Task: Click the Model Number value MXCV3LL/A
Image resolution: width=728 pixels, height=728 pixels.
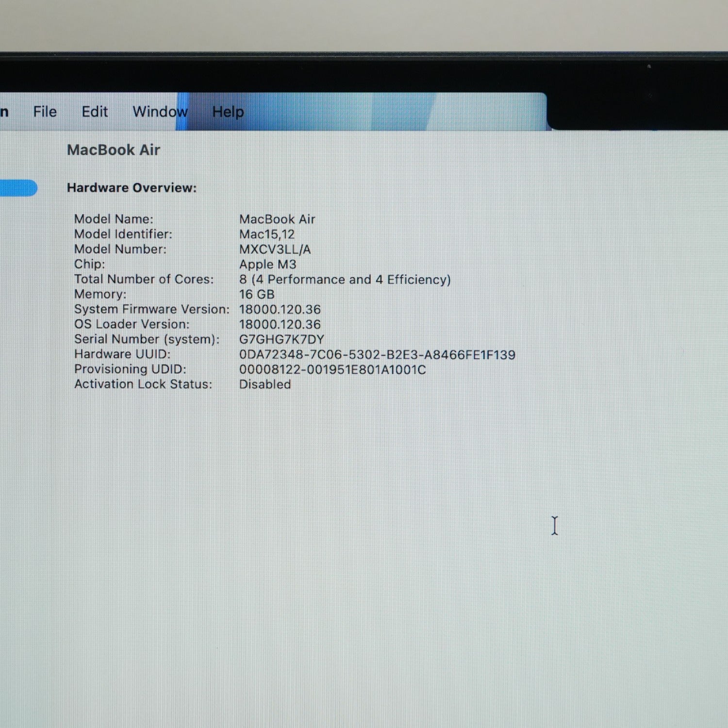Action: [x=275, y=249]
